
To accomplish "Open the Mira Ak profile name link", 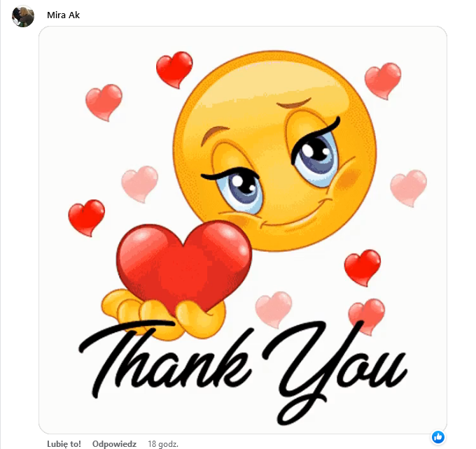I will [63, 15].
